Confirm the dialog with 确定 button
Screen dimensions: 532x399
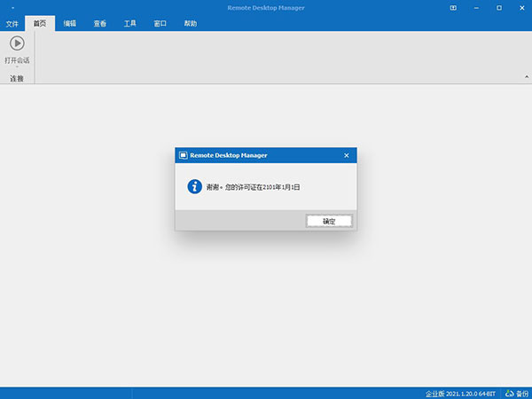[329, 221]
